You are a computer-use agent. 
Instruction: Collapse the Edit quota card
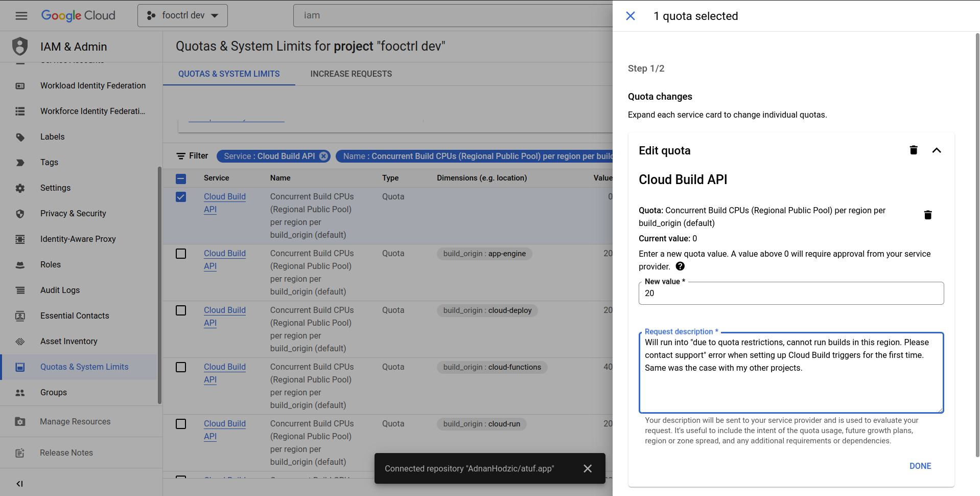click(937, 150)
